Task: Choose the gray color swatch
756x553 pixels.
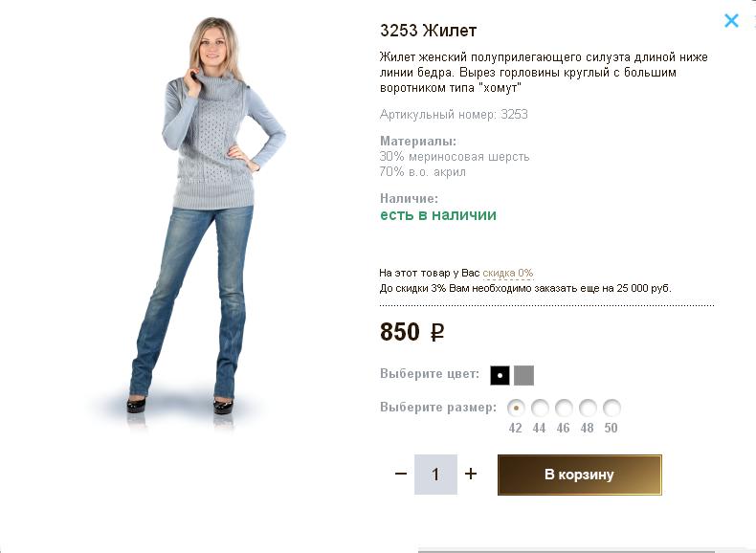Action: [523, 375]
